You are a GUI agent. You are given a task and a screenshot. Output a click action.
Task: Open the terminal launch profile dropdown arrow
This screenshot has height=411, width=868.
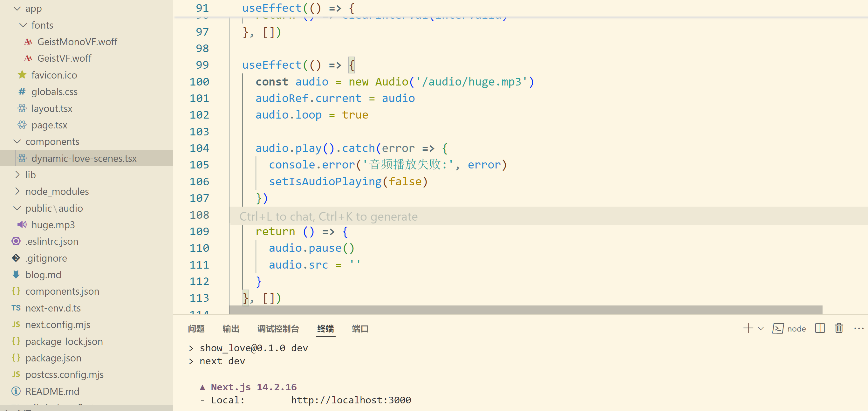click(x=761, y=328)
